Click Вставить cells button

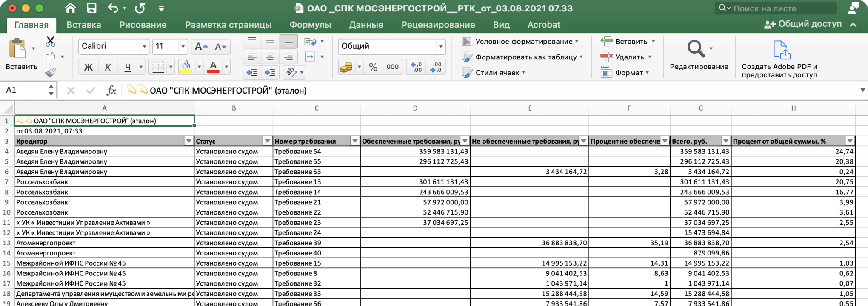click(624, 41)
